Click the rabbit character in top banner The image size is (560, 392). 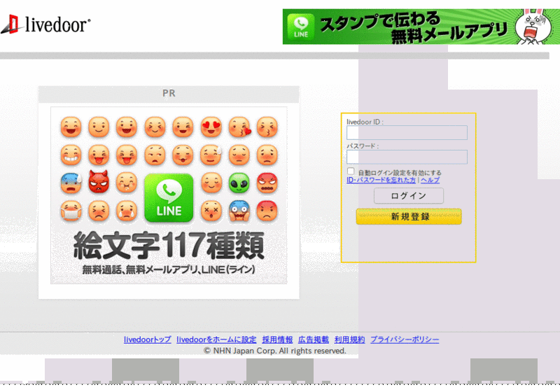[533, 27]
